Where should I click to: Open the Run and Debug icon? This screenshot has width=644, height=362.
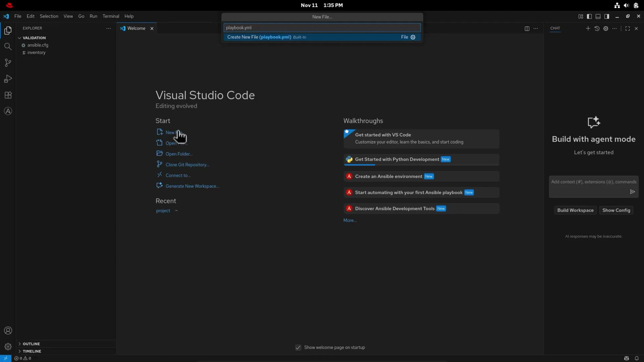tap(8, 79)
